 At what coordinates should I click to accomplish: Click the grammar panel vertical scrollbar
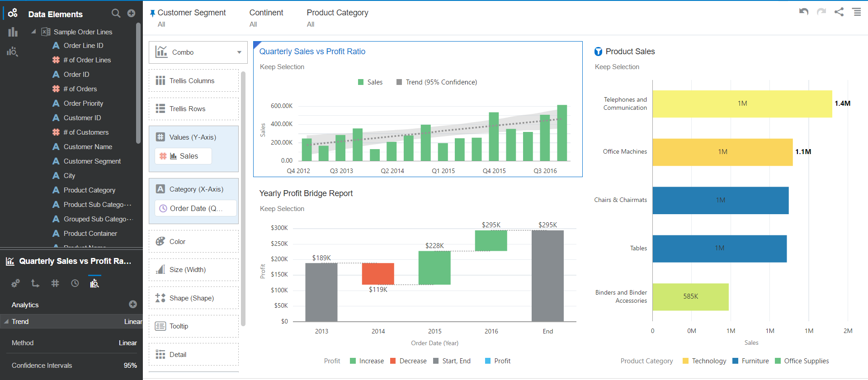click(243, 199)
